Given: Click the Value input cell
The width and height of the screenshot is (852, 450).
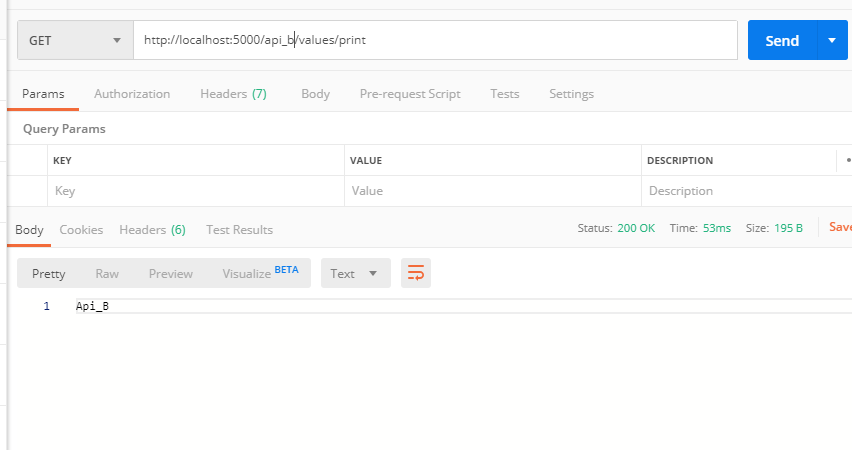Looking at the screenshot, I should click(x=493, y=191).
